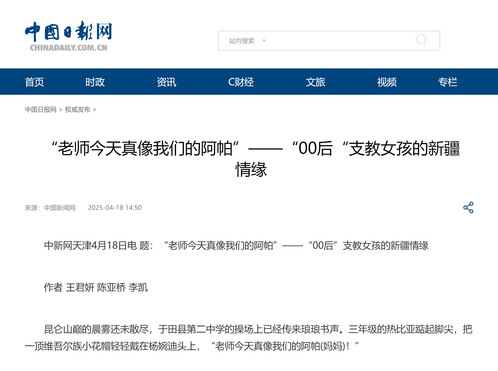This screenshot has width=498, height=371.
Task: Open the 专栏 navigation item
Action: pos(448,82)
